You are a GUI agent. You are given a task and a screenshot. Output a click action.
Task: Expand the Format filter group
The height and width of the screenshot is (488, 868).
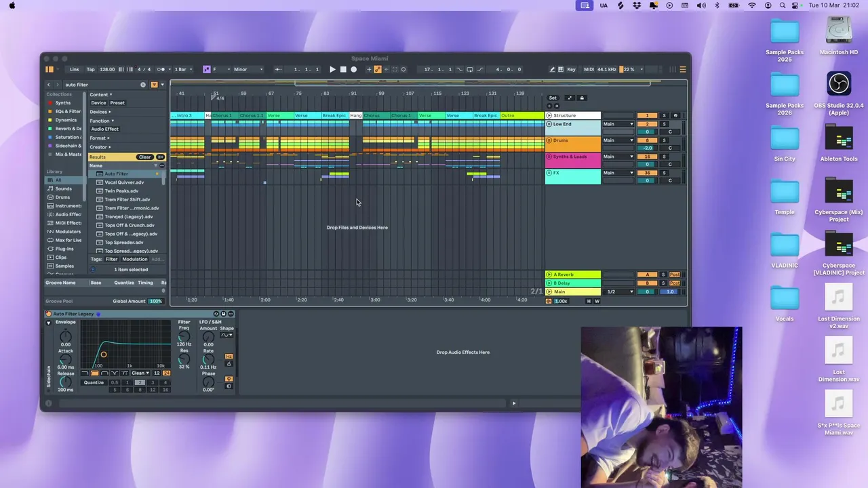point(100,138)
